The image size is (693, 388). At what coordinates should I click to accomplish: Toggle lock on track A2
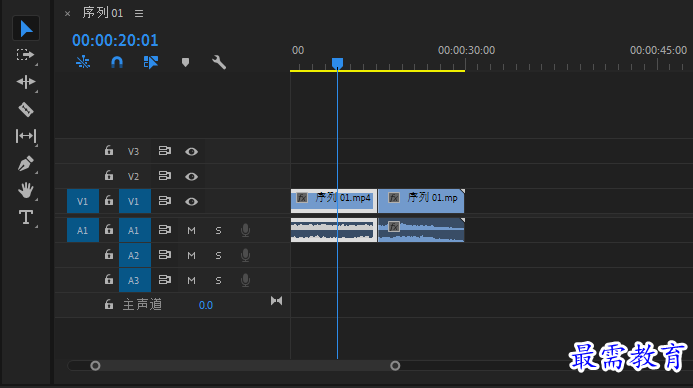tap(109, 255)
